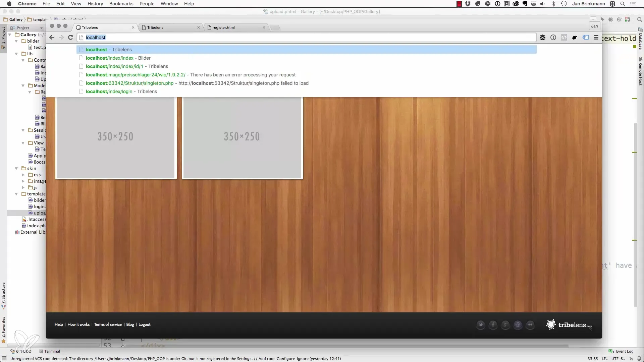Open a new Chrome tab
This screenshot has height=362, width=644.
point(275,27)
